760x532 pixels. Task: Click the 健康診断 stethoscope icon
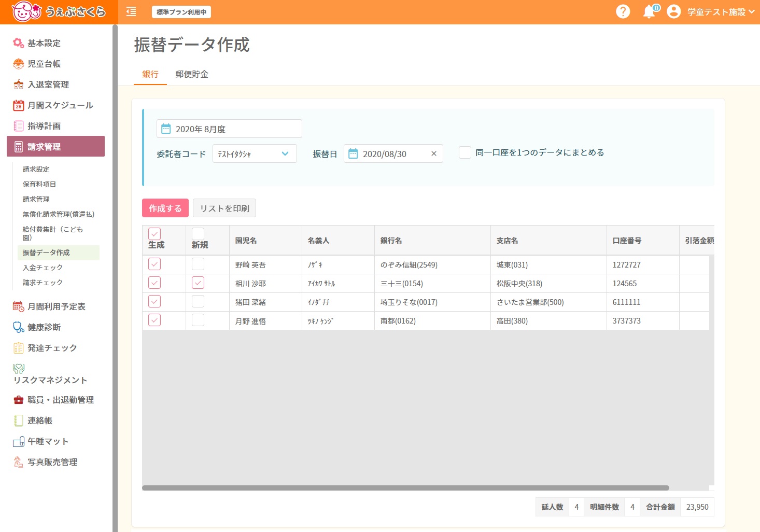(x=19, y=327)
